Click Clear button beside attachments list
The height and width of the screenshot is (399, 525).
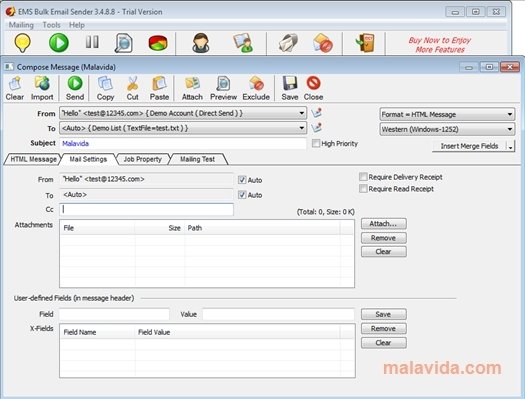point(384,251)
